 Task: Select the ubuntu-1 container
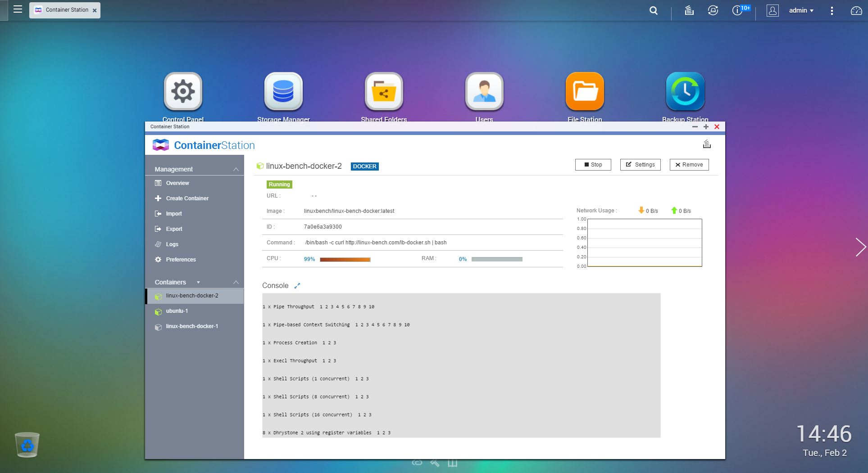[x=177, y=311]
